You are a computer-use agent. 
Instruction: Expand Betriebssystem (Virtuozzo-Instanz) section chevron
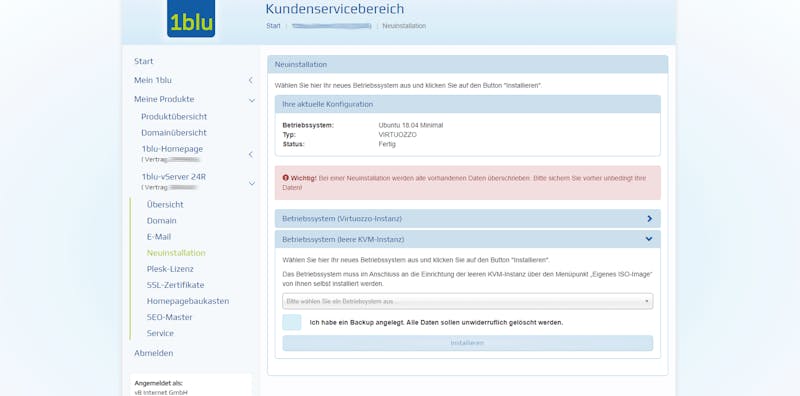[649, 218]
